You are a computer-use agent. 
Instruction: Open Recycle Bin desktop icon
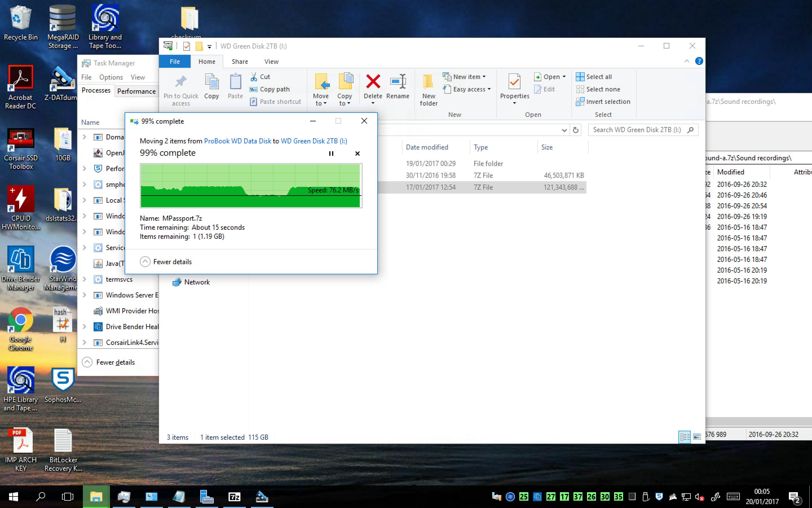21,23
